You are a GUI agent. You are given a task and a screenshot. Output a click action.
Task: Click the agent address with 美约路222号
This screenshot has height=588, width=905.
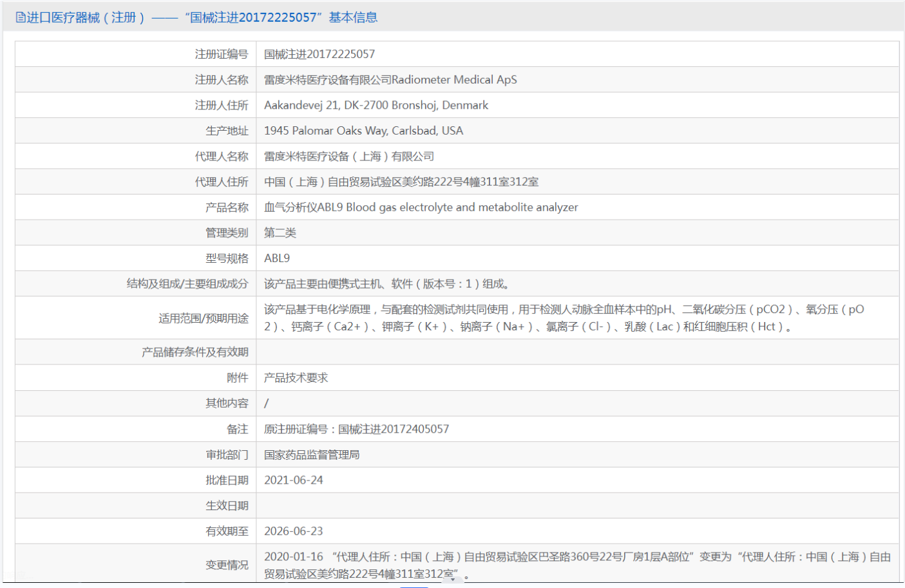(401, 182)
